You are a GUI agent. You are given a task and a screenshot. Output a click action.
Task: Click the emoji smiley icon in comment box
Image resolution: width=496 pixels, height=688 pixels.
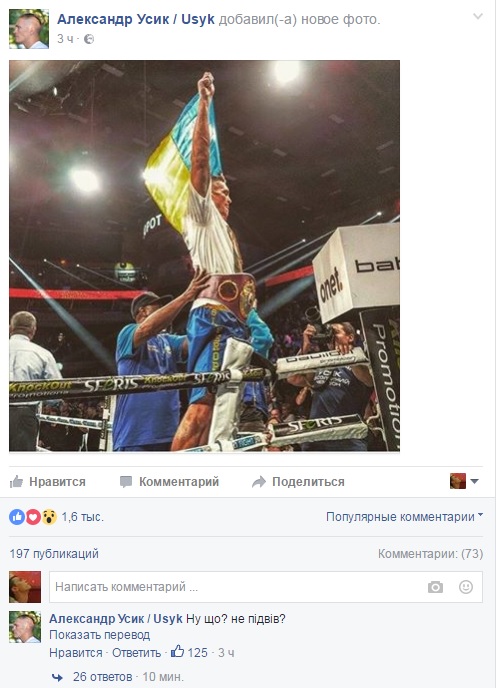click(x=466, y=587)
